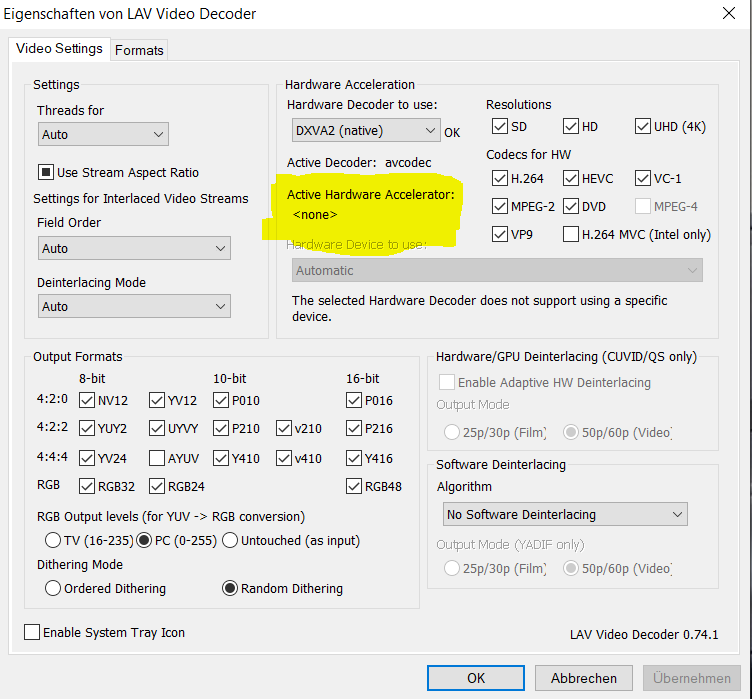Image resolution: width=752 pixels, height=699 pixels.
Task: Open the Field Order dropdown
Action: [134, 248]
